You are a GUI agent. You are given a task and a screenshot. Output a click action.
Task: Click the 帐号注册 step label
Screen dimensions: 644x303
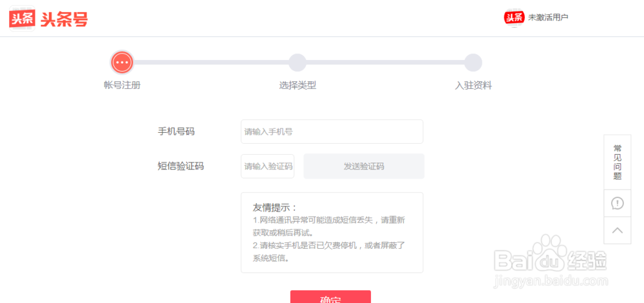[x=122, y=86]
